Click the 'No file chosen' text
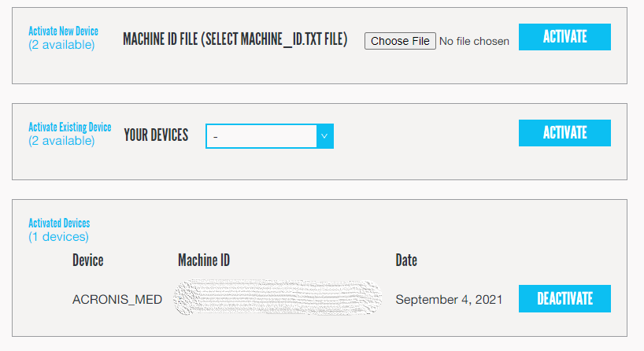The height and width of the screenshot is (351, 644). [x=474, y=41]
